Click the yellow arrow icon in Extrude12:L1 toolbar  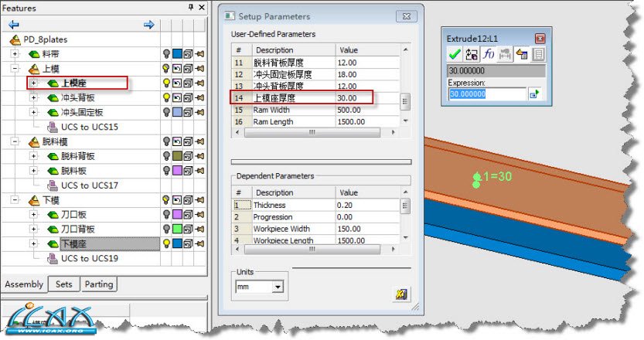522,54
